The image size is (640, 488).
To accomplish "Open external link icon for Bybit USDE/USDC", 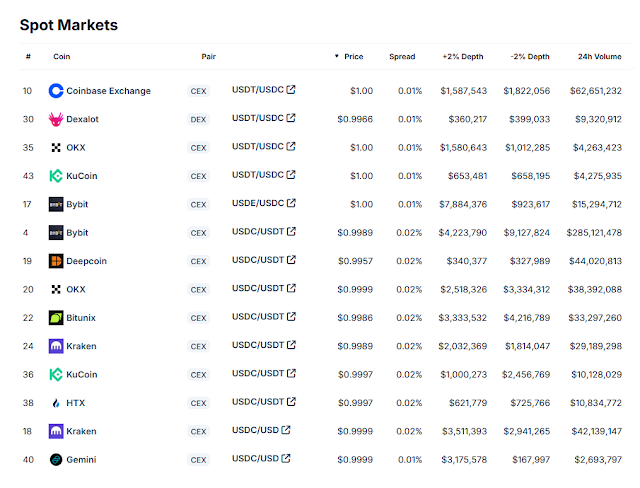I will [291, 203].
